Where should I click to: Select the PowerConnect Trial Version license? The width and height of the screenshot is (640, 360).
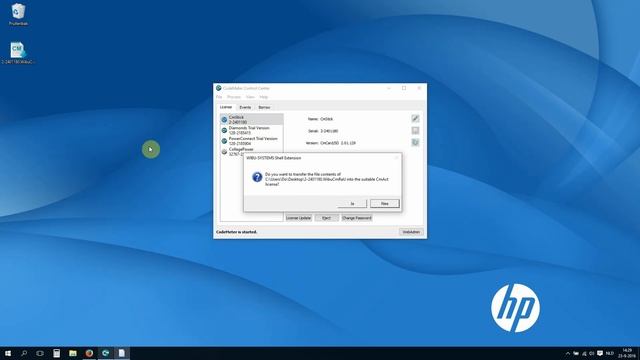[252, 141]
